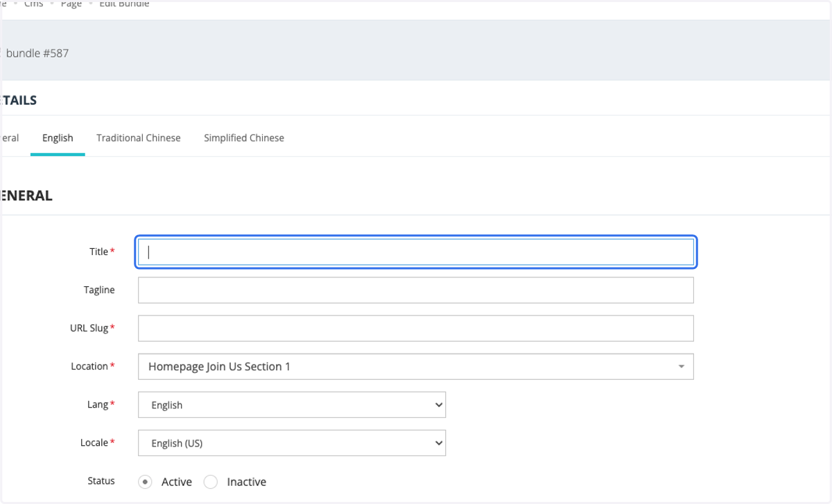Click the URL Slug label
The height and width of the screenshot is (504, 832).
[x=87, y=328]
